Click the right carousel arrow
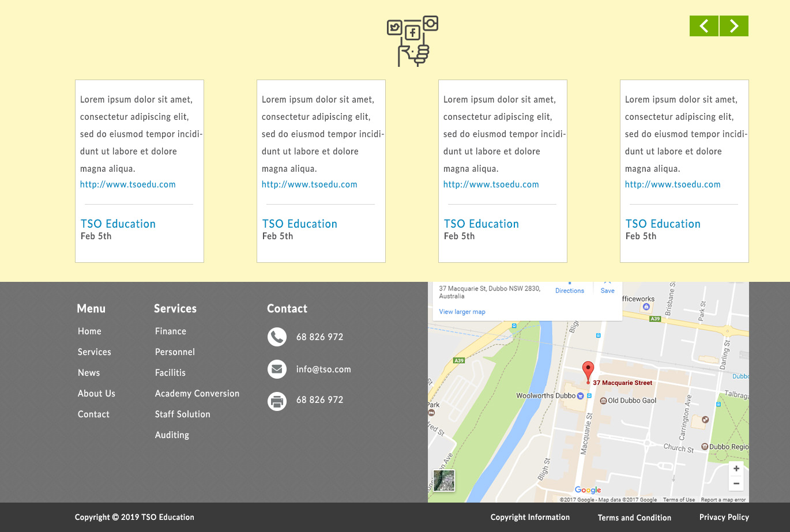 pyautogui.click(x=733, y=26)
